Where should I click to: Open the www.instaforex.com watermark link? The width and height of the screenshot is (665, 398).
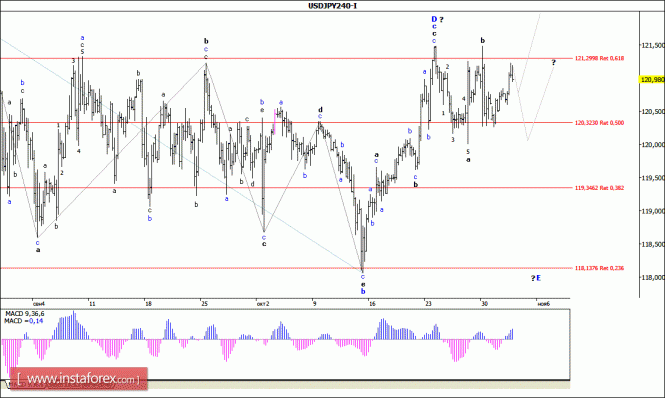[x=78, y=378]
